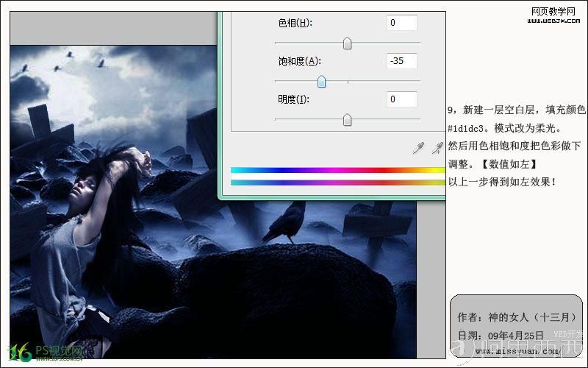Click the color code text #1d1dc3
Viewport: 588px width, 368px height.
click(465, 129)
